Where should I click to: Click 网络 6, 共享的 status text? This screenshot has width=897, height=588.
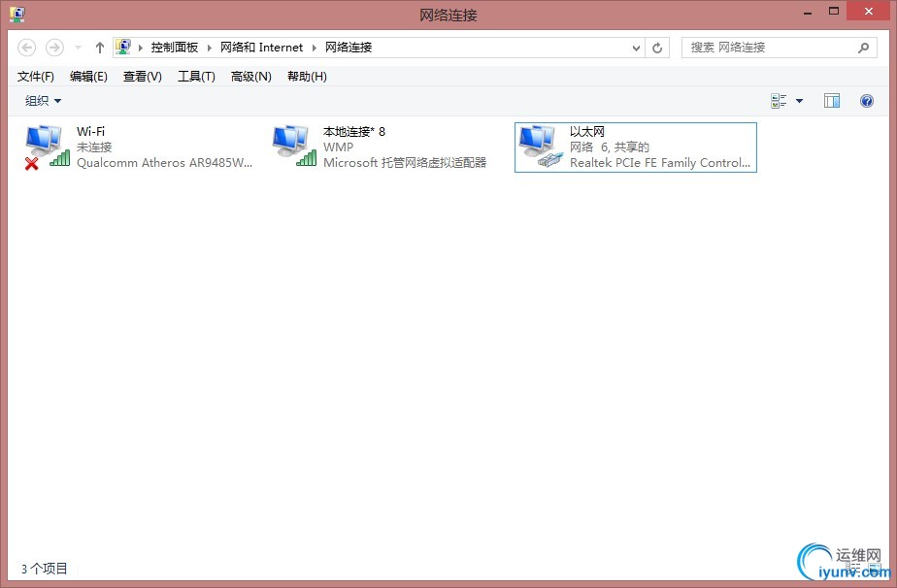tap(610, 147)
